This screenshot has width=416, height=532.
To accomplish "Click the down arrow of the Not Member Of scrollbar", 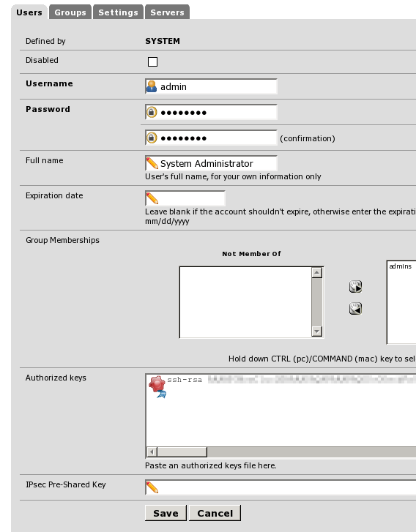I will tap(317, 331).
